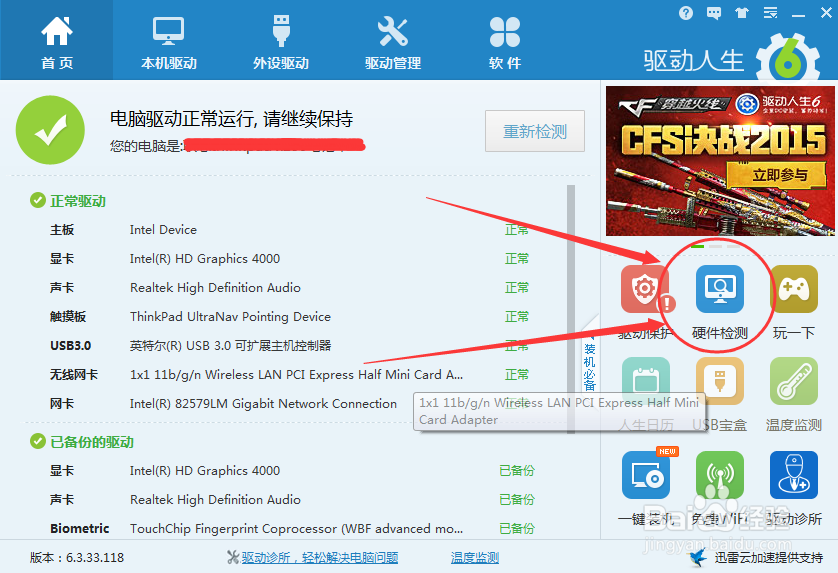
Task: Click the 正常驱动 section heading
Action: tap(77, 201)
